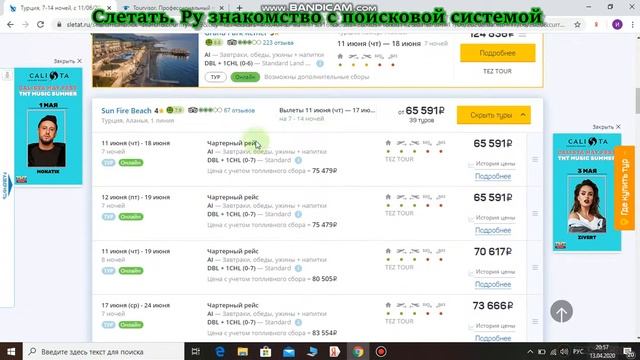Click Онлайн badge on 12–19 June tour
Screen dimensions: 640x360
(131, 216)
